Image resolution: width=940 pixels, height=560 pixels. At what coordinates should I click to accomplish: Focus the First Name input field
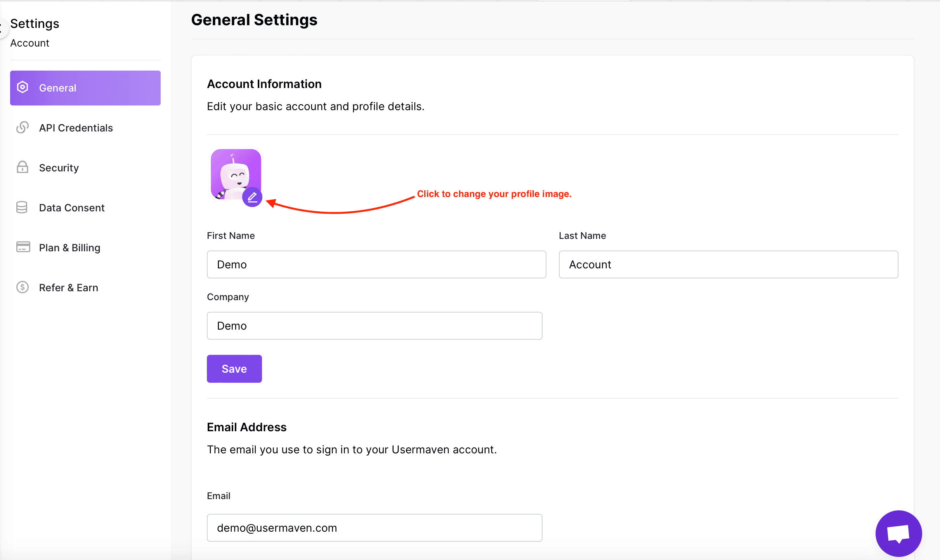(x=376, y=264)
